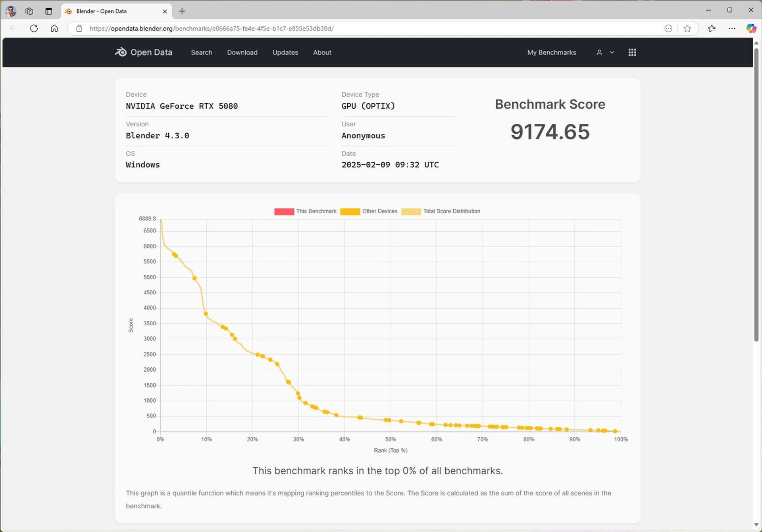This screenshot has width=762, height=532.
Task: Close the Blender - Open Data tab
Action: point(165,12)
